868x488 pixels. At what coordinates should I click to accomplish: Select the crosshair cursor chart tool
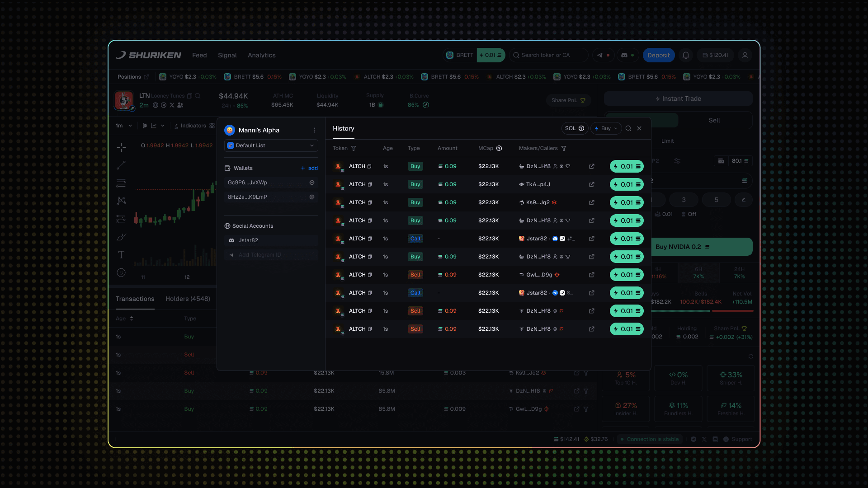(121, 147)
